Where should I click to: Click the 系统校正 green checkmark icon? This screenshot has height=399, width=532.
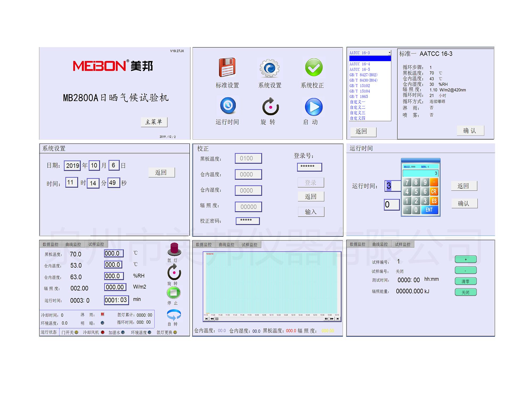(x=314, y=68)
